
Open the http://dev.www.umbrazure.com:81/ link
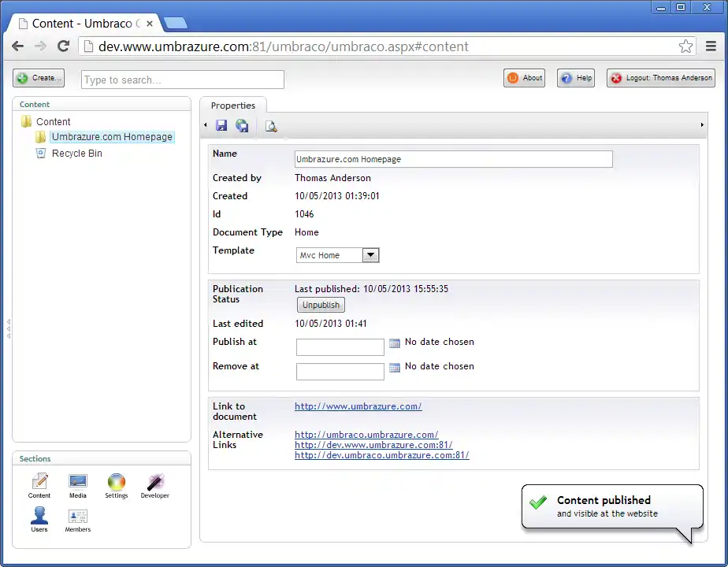[x=373, y=444]
